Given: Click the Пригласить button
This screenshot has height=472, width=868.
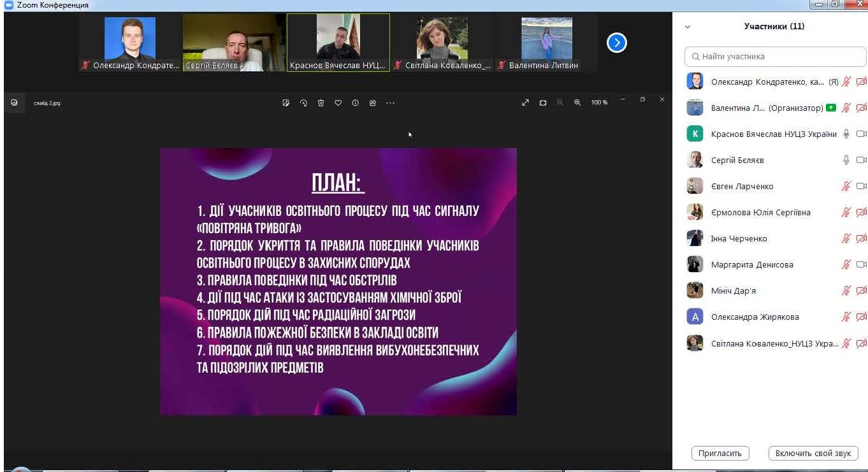Looking at the screenshot, I should click(x=720, y=454).
